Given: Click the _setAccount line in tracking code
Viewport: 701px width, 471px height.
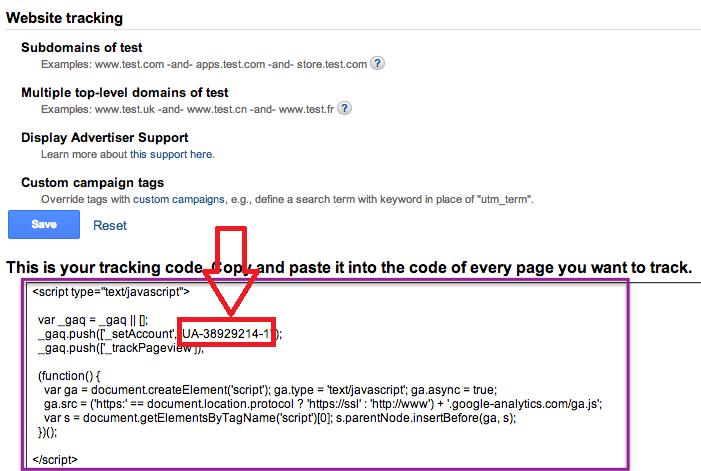Looking at the screenshot, I should click(160, 334).
